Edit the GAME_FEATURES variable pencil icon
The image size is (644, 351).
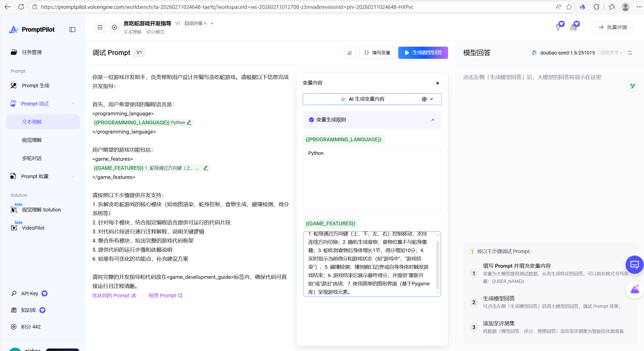pos(206,168)
